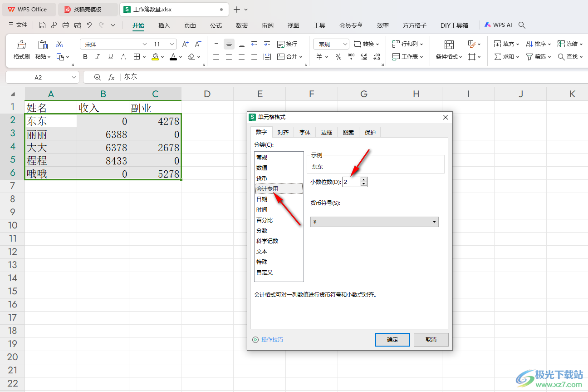Align cell content to top
Screen dimensions: 588x392
coord(216,44)
